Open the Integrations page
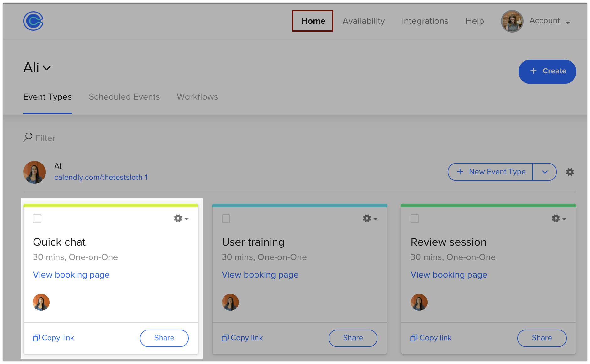 [x=425, y=21]
